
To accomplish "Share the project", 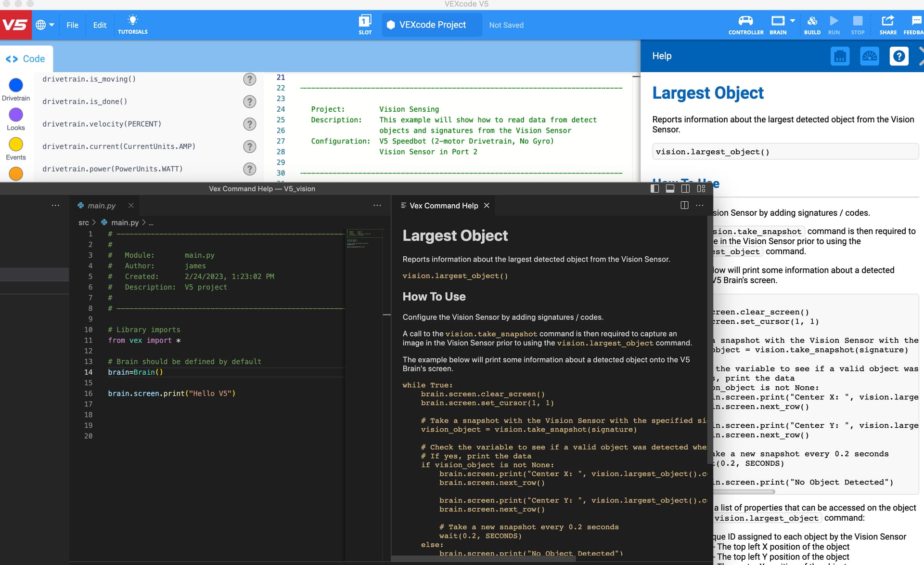I will (x=888, y=25).
